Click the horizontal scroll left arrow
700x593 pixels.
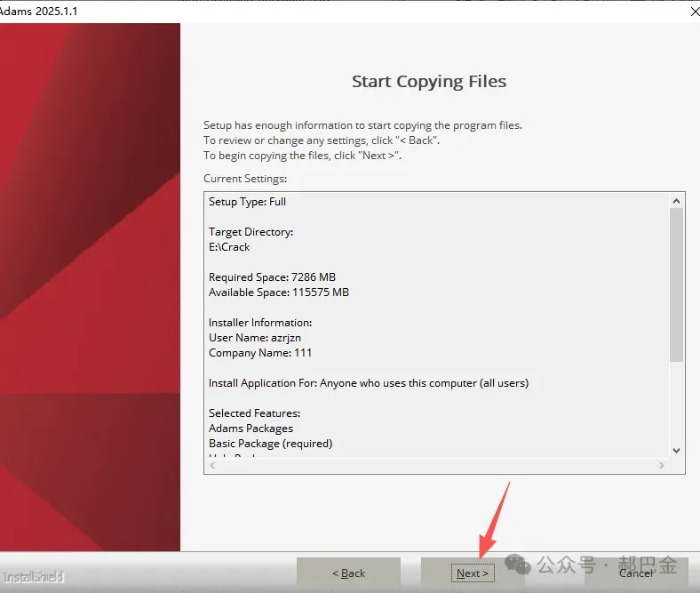(x=212, y=465)
